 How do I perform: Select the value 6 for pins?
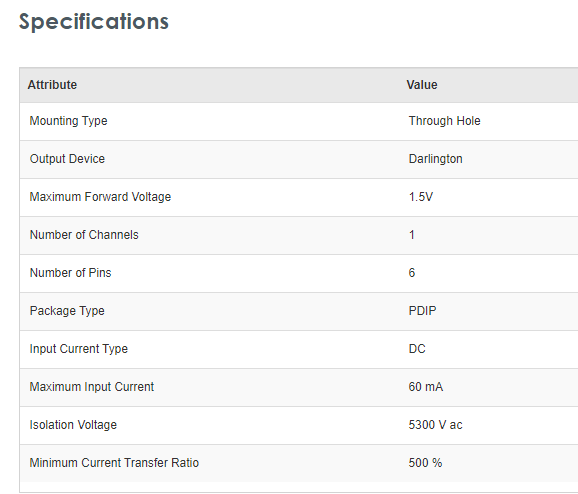coord(412,273)
